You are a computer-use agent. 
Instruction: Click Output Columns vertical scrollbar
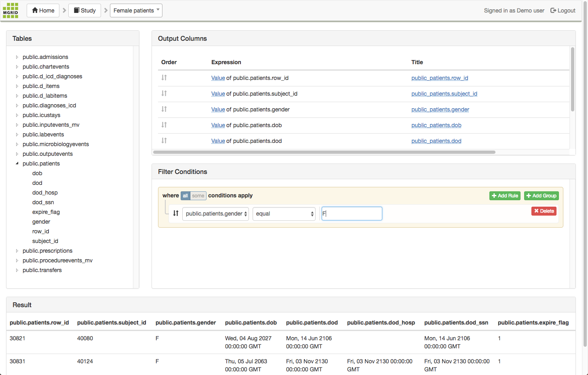pos(572,80)
